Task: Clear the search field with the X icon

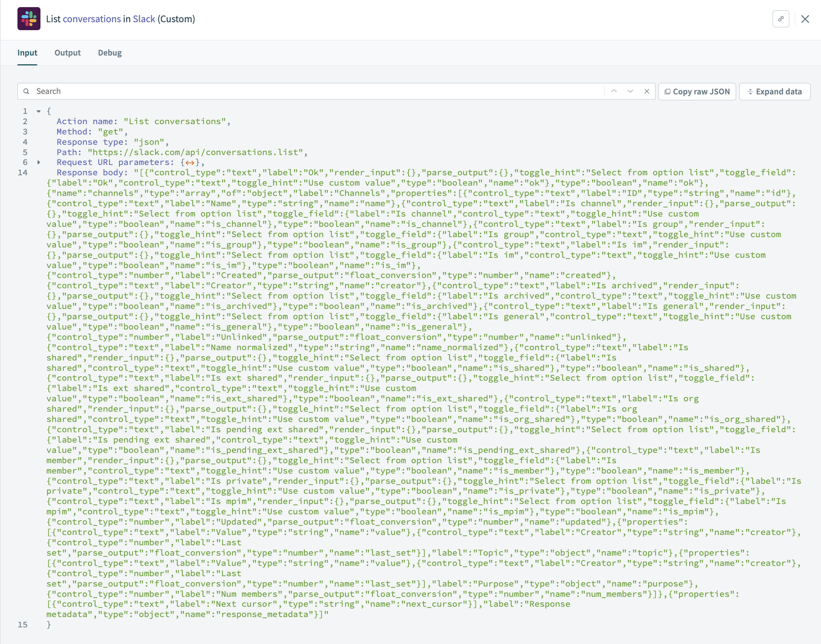Action: click(x=646, y=91)
